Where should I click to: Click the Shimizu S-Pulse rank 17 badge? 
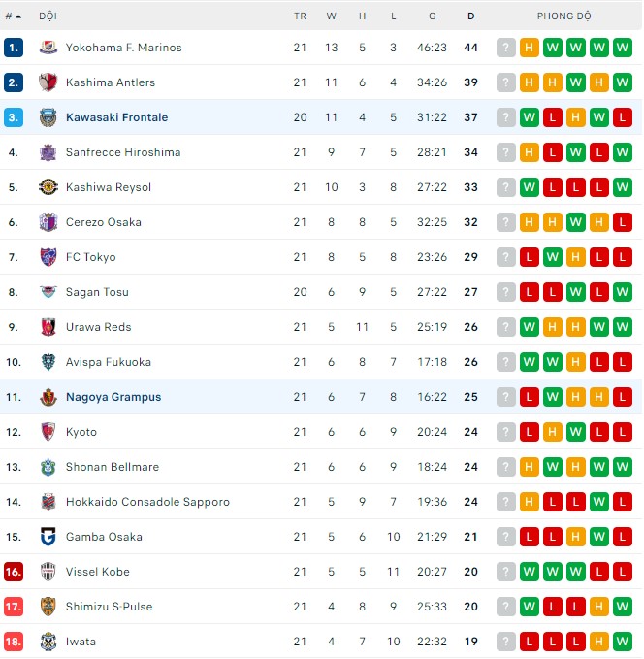pos(14,607)
